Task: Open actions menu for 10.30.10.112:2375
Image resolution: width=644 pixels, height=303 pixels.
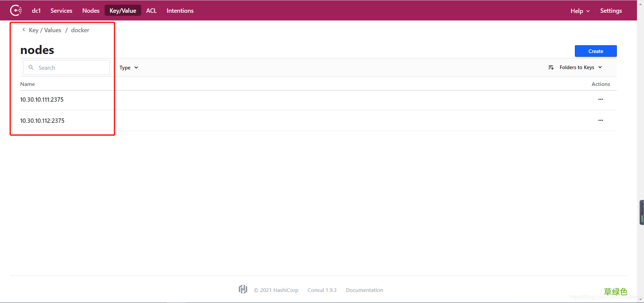Action: click(600, 120)
